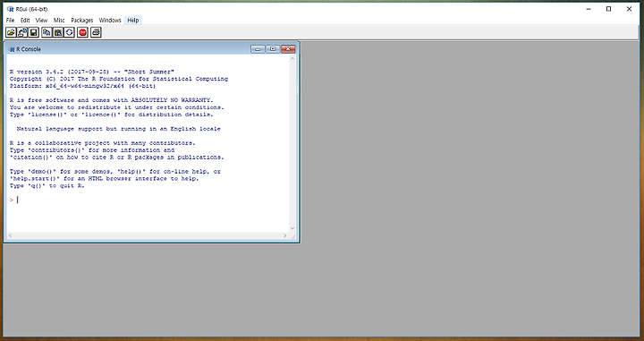The height and width of the screenshot is (341, 644).
Task: Click the 'R version 3.4.2' line
Action: click(92, 72)
